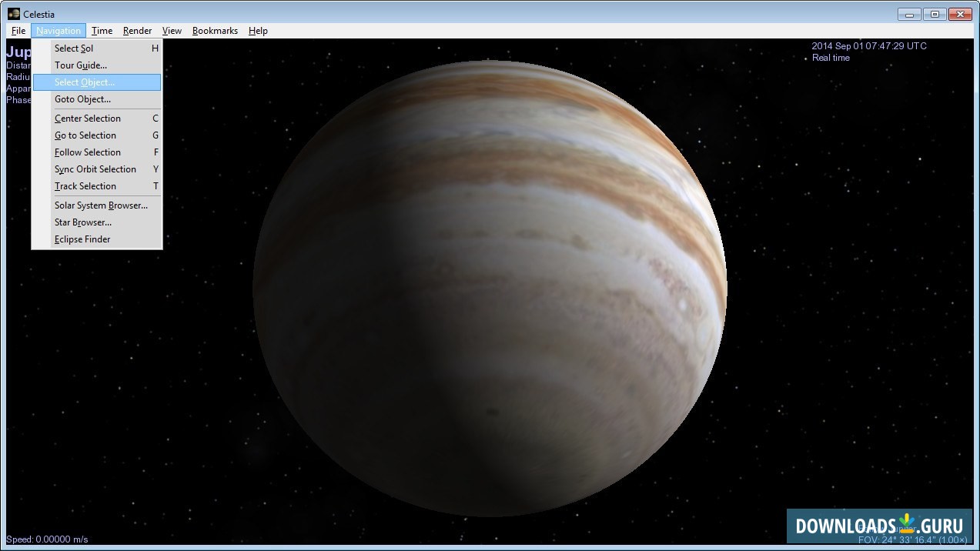
Task: Maximize the Celestia window
Action: coord(935,14)
